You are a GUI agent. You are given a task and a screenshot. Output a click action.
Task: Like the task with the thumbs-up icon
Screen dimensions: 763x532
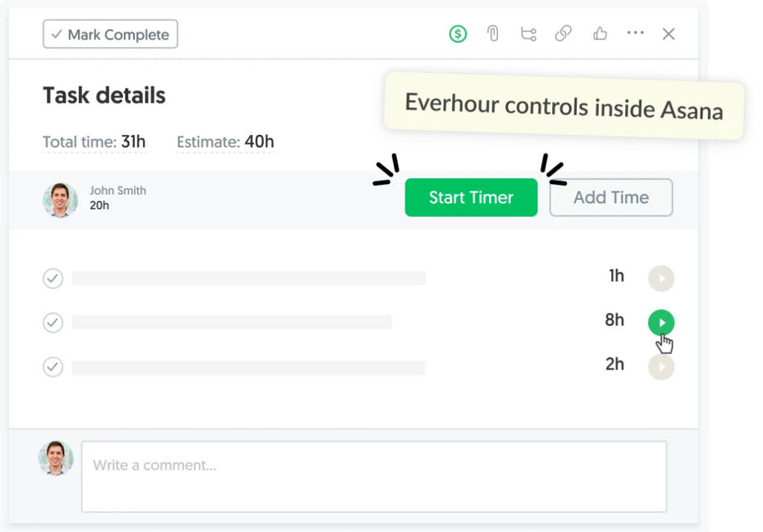click(x=600, y=34)
